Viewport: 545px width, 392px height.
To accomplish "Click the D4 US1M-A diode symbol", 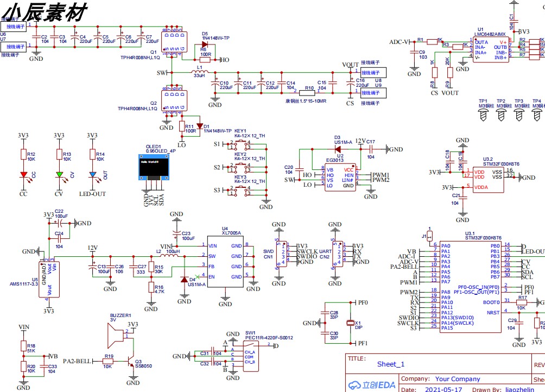I will [185, 280].
